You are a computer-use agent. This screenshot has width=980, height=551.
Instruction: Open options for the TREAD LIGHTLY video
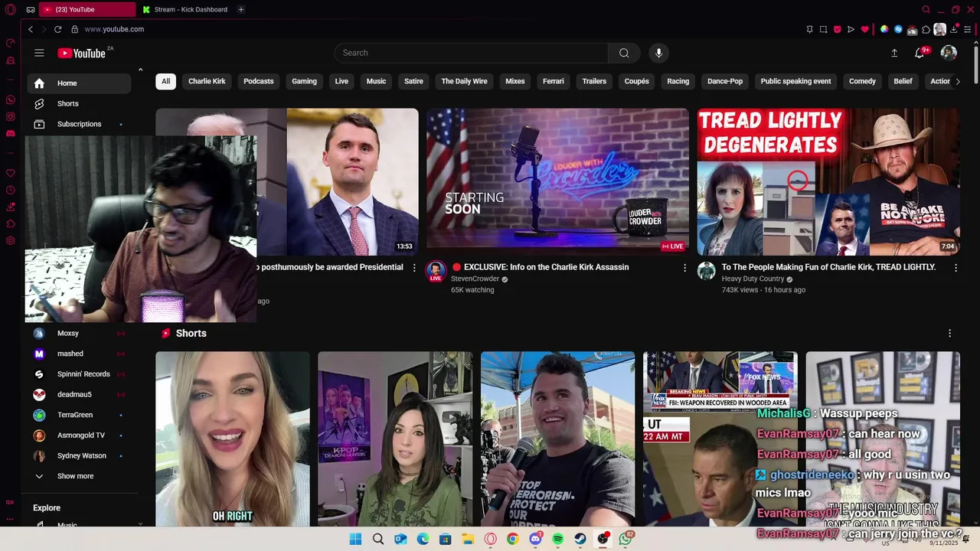tap(955, 268)
